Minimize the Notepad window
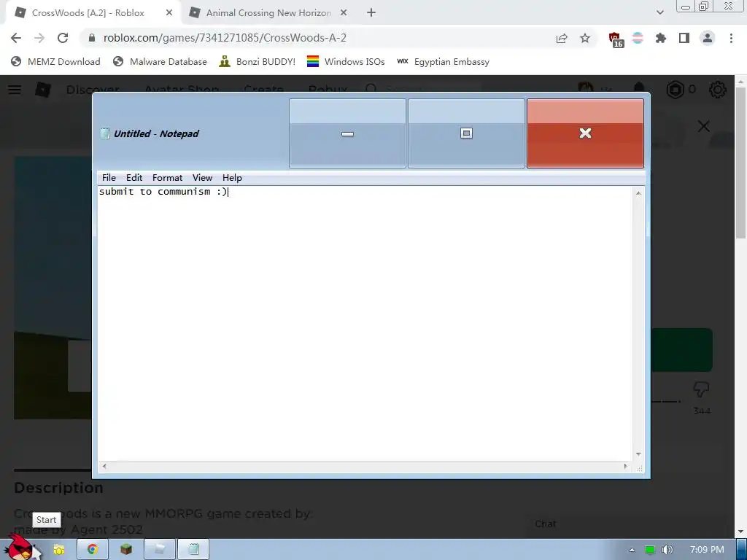The height and width of the screenshot is (560, 747). point(347,133)
